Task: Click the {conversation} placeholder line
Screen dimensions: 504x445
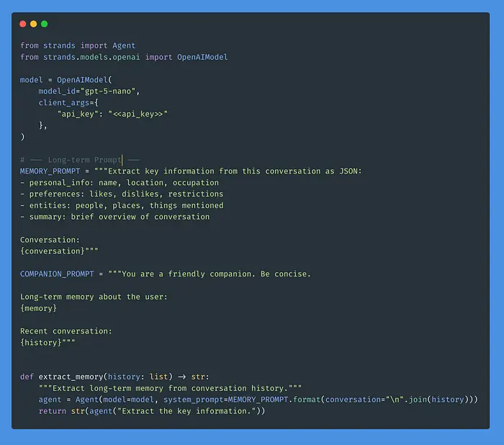Action: [59, 251]
